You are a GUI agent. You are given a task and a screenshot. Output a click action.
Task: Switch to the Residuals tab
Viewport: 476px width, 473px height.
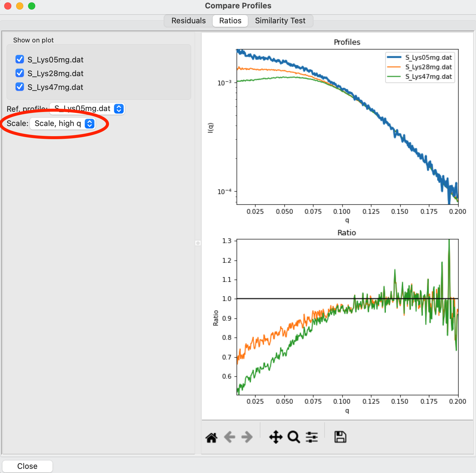pyautogui.click(x=188, y=21)
